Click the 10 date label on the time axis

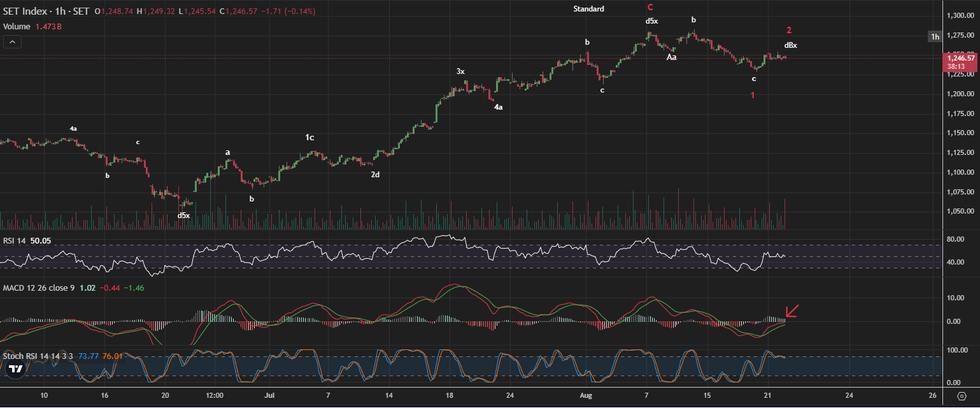click(x=44, y=396)
